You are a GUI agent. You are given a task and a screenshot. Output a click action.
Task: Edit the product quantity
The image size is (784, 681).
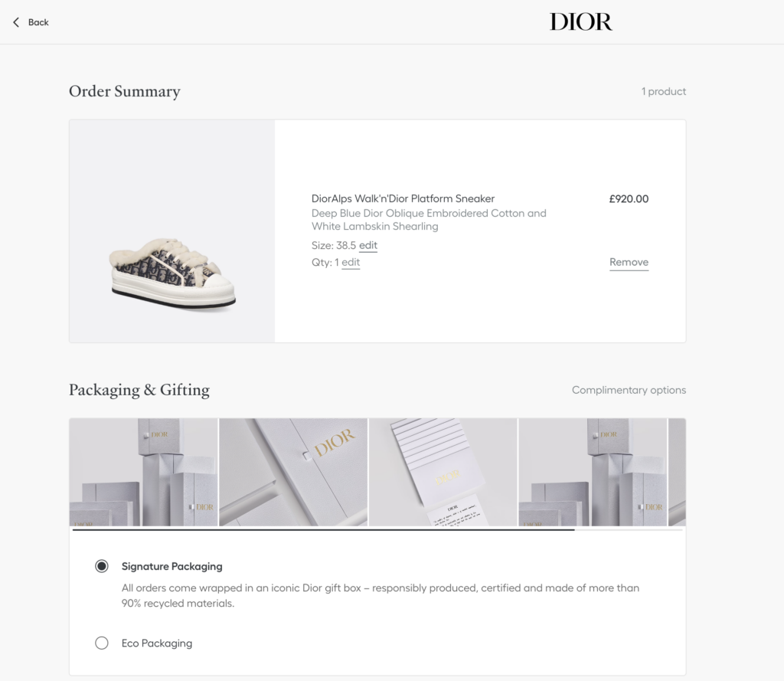coord(351,262)
